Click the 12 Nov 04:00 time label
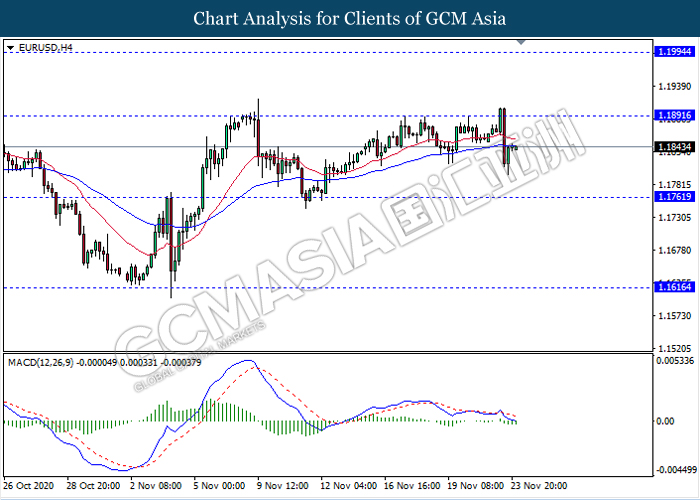Image resolution: width=700 pixels, height=500 pixels. point(350,485)
